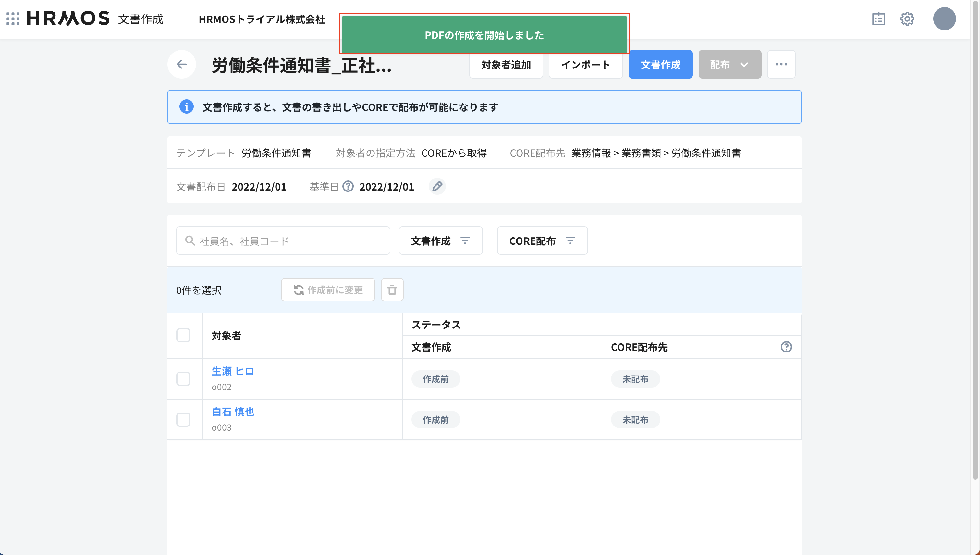Click the back arrow button
Image resolution: width=980 pixels, height=555 pixels.
point(182,64)
